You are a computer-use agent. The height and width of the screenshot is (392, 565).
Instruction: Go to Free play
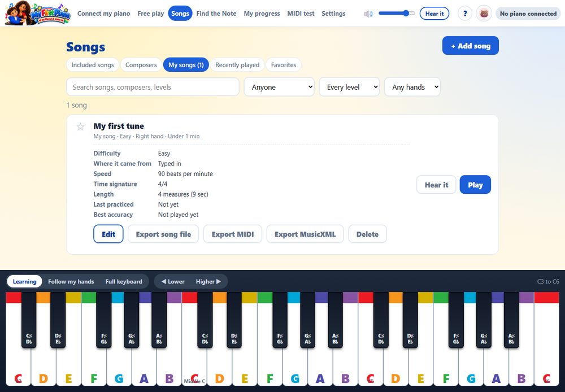click(151, 14)
